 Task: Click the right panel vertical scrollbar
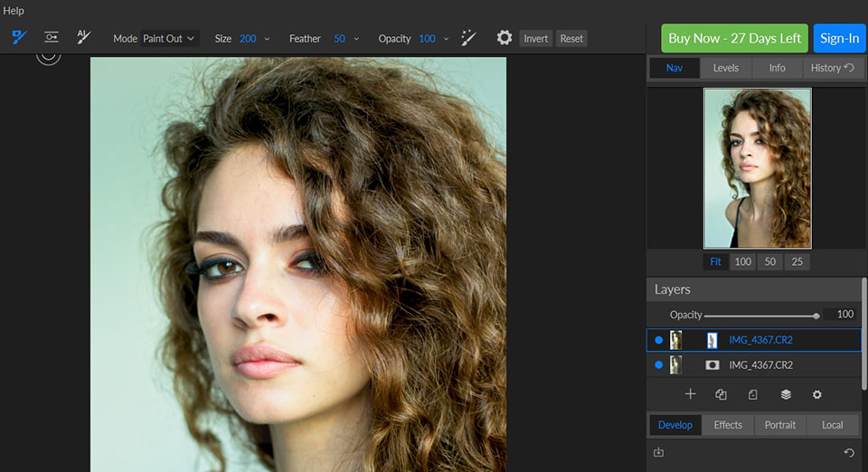pyautogui.click(x=864, y=334)
